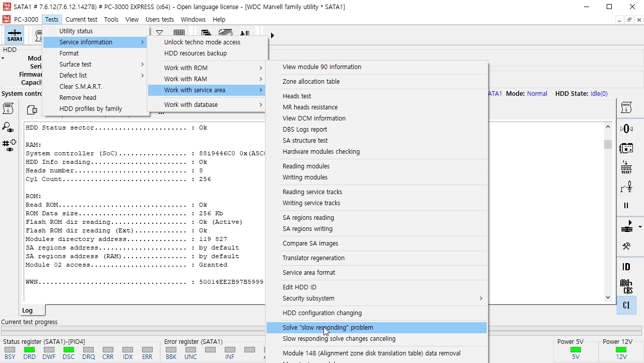Click the 12V power indicator
This screenshot has width=644, height=363.
pyautogui.click(x=621, y=349)
